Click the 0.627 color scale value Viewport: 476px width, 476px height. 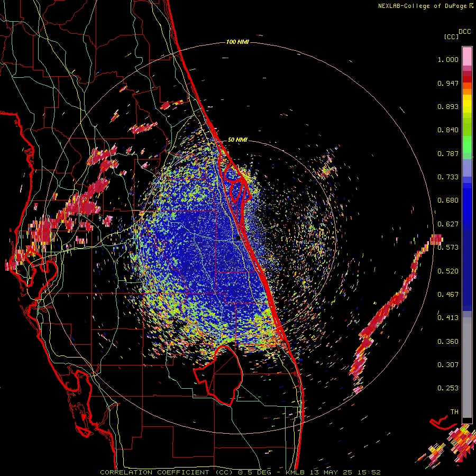[x=448, y=224]
